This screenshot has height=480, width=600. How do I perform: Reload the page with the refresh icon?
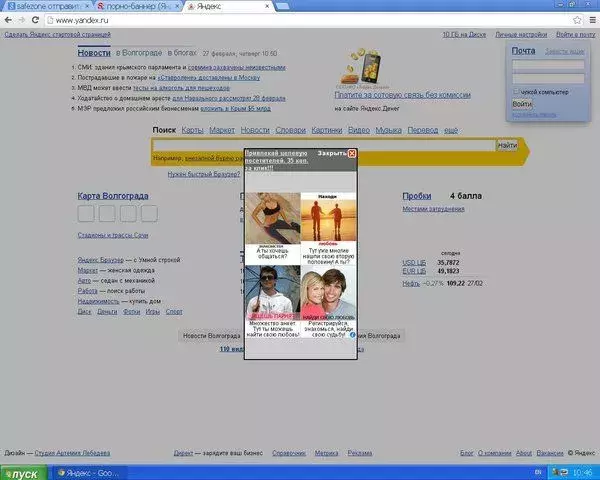tap(35, 20)
